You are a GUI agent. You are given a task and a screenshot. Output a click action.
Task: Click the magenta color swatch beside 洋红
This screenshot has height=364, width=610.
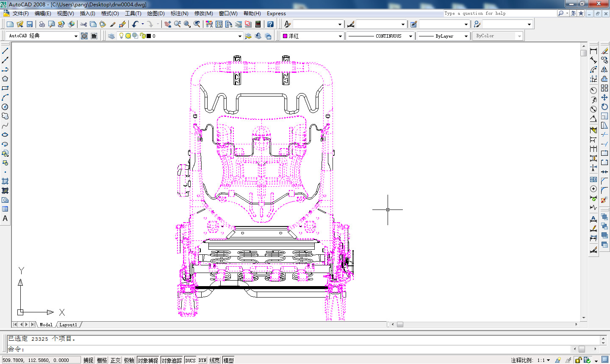pyautogui.click(x=285, y=36)
